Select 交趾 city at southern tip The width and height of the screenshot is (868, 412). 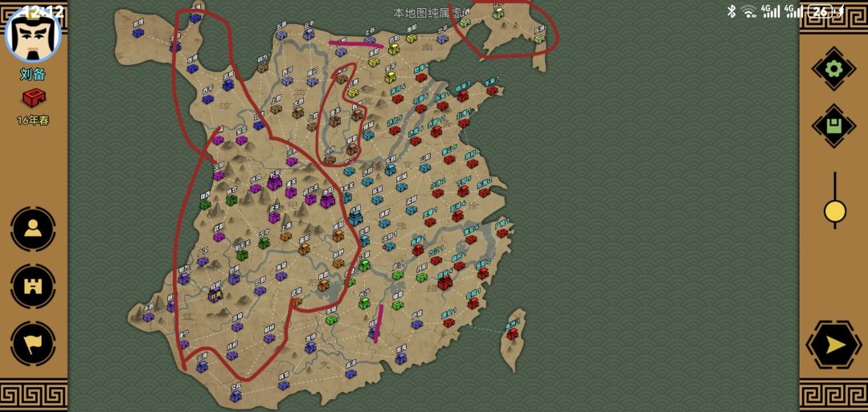[236, 396]
